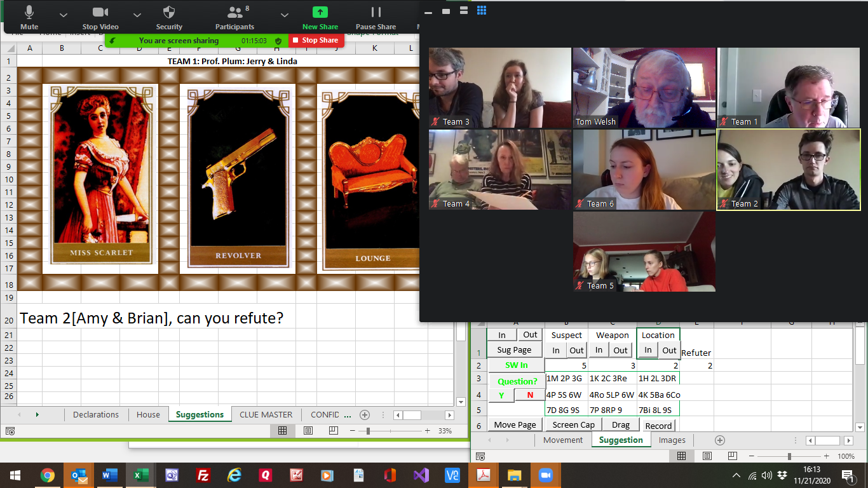Click the encryption shield icon on the sharing bar

pyautogui.click(x=278, y=41)
